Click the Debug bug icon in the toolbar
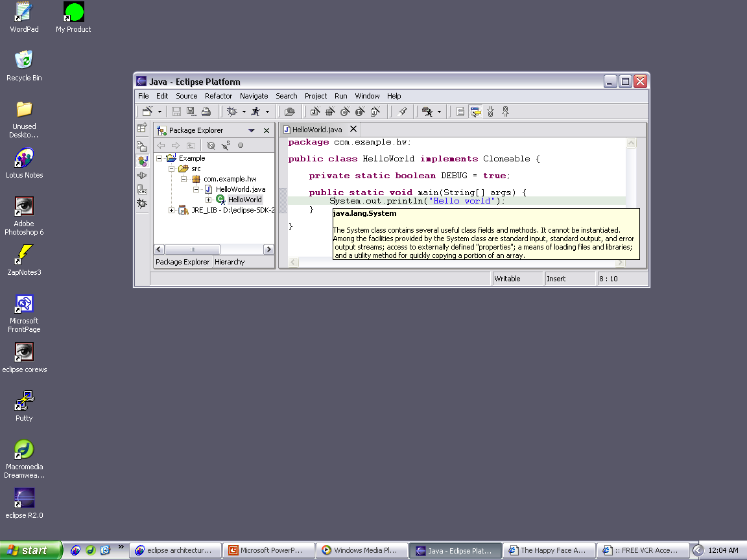The width and height of the screenshot is (747, 560). [x=231, y=111]
